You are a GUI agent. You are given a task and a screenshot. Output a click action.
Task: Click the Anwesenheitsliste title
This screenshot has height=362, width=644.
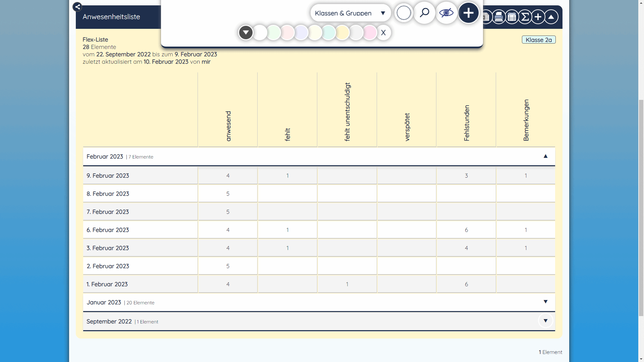click(111, 17)
